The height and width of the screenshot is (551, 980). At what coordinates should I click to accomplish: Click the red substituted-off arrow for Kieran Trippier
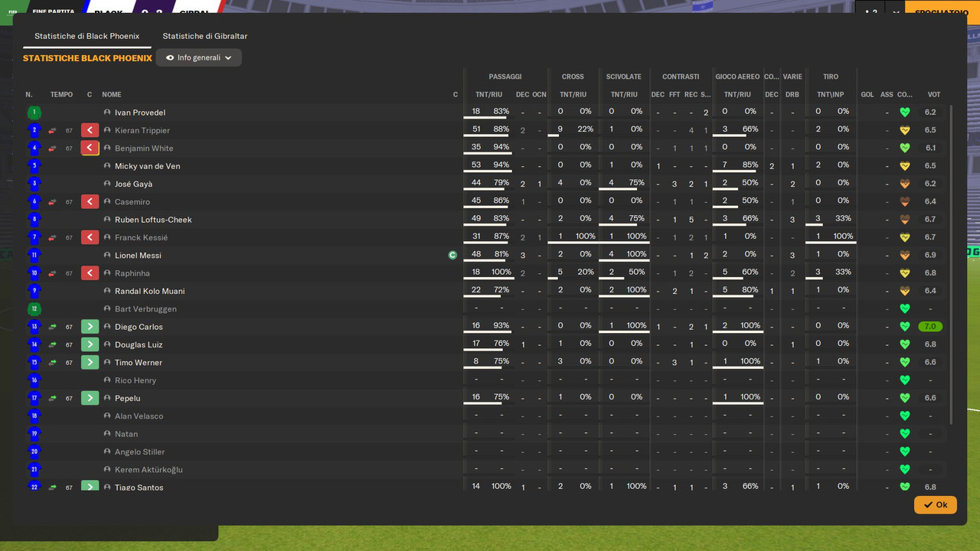pyautogui.click(x=90, y=130)
